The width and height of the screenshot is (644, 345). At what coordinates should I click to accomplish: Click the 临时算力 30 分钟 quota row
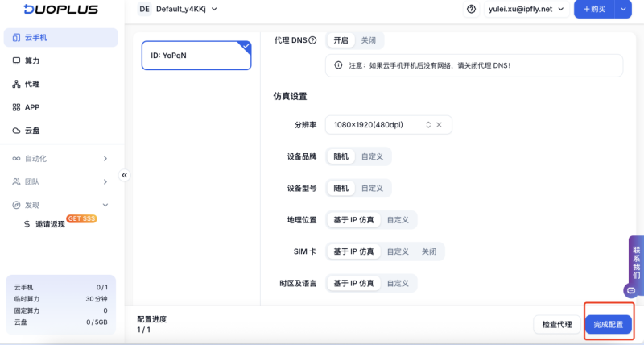pyautogui.click(x=61, y=299)
